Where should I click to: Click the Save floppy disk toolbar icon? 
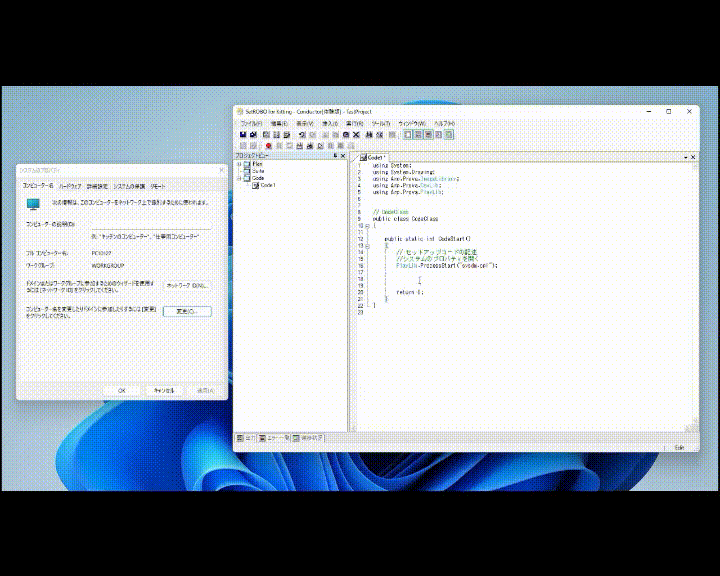point(243,135)
